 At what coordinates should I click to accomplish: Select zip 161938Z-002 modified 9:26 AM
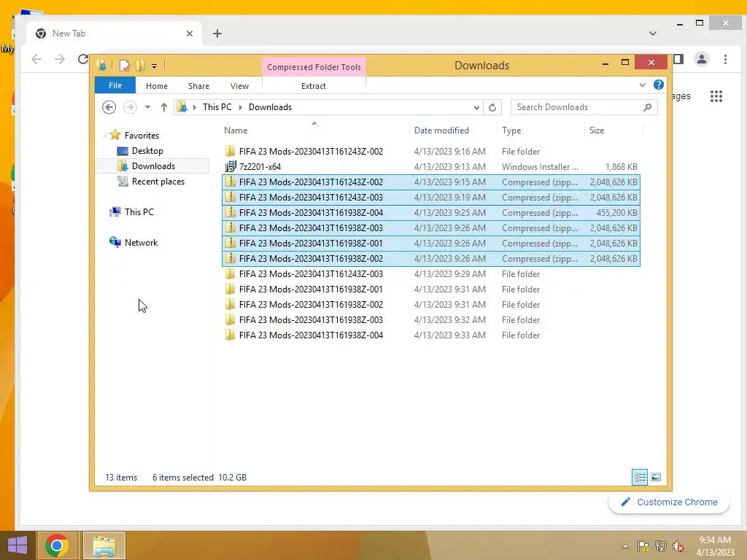[x=430, y=259]
